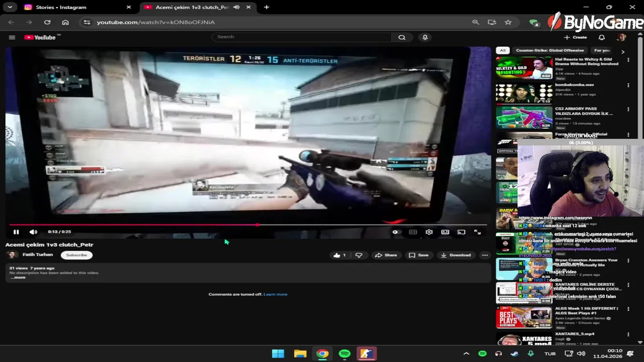The width and height of the screenshot is (644, 362).
Task: Click Fatih Turhan's channel avatar
Action: coord(11,255)
